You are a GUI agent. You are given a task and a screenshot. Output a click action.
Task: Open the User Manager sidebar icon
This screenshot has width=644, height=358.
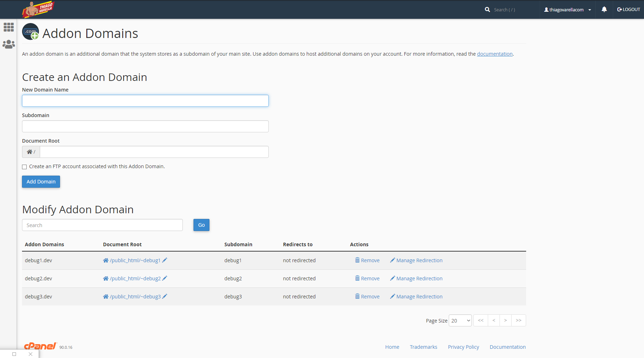click(x=9, y=44)
